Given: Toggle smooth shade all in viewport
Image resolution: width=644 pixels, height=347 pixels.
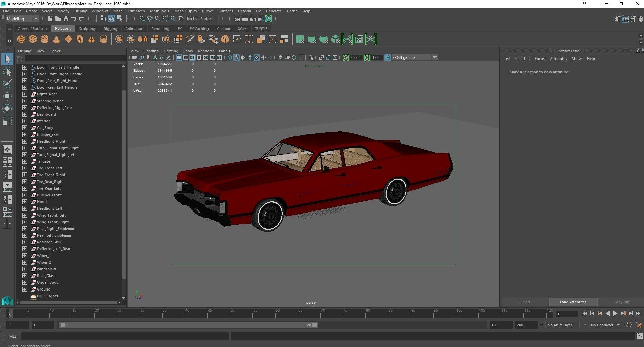Looking at the screenshot, I should coord(236,57).
